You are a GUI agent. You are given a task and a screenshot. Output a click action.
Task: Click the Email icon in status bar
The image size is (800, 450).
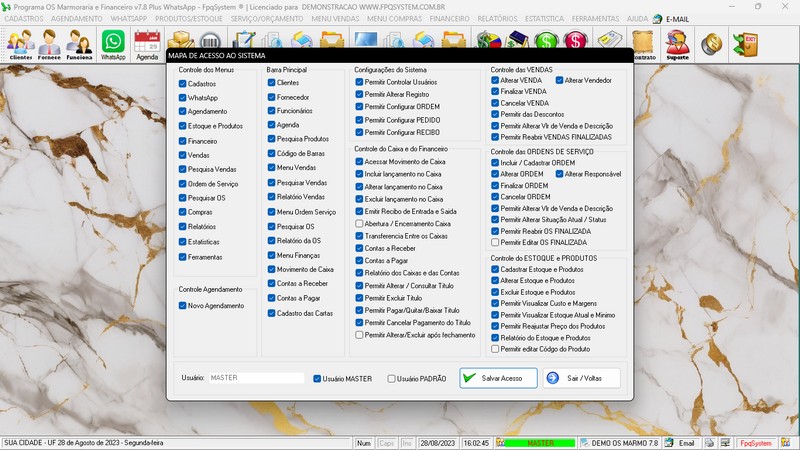click(669, 443)
